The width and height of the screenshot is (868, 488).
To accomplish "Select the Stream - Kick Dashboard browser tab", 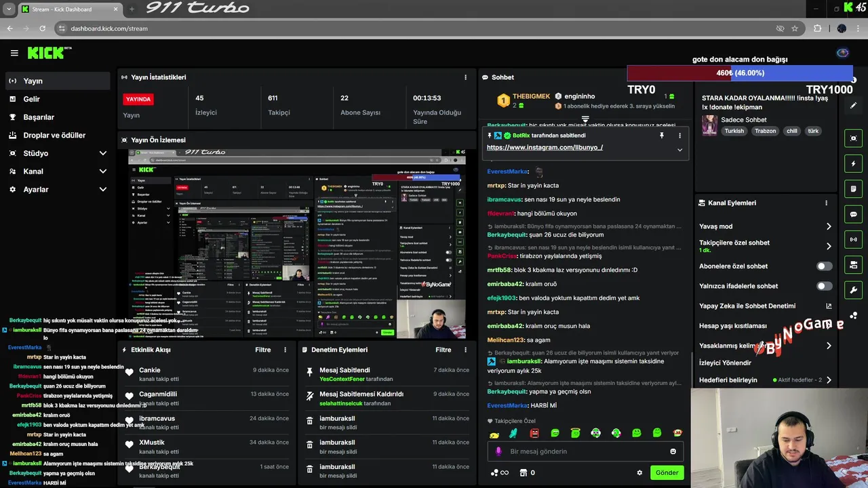I will coord(69,9).
